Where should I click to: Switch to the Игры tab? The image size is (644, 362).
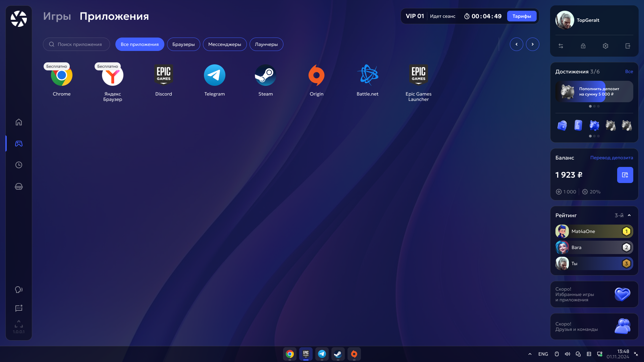pos(57,16)
